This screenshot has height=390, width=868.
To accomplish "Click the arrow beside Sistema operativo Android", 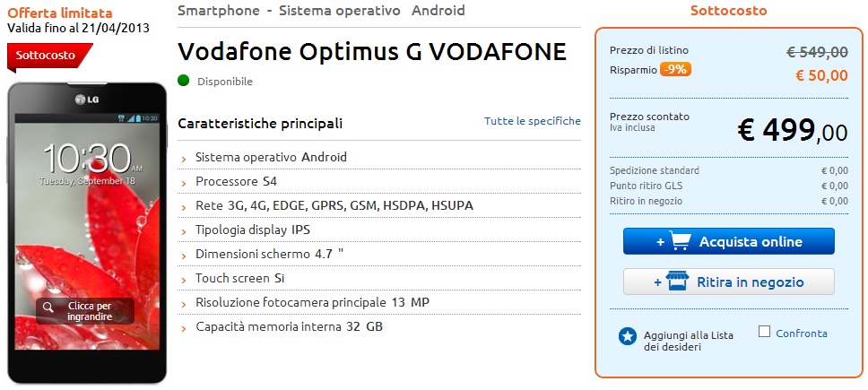I will [184, 158].
